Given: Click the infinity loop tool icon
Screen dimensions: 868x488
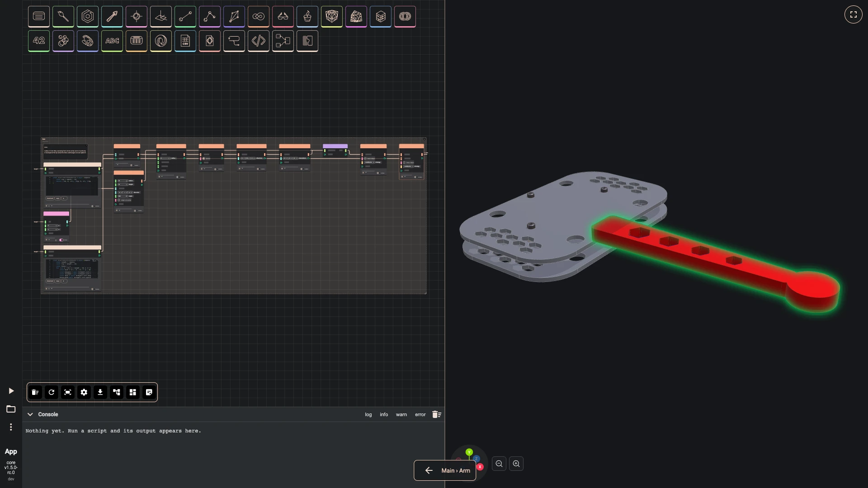Looking at the screenshot, I should [259, 17].
